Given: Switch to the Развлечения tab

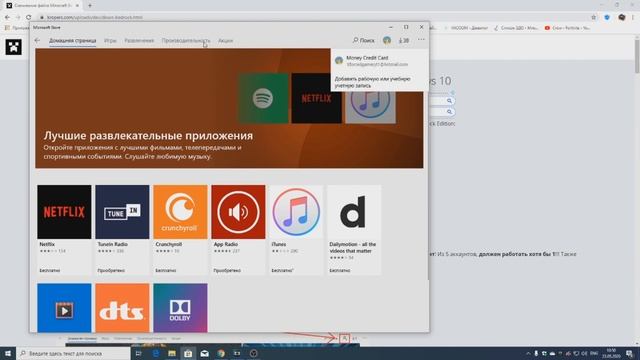Looking at the screenshot, I should (x=139, y=40).
